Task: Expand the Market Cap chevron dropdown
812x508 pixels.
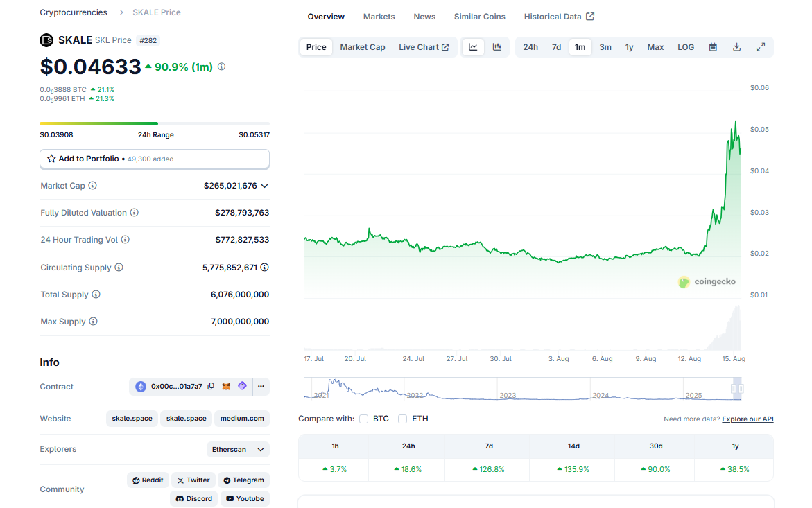Action: click(x=265, y=186)
